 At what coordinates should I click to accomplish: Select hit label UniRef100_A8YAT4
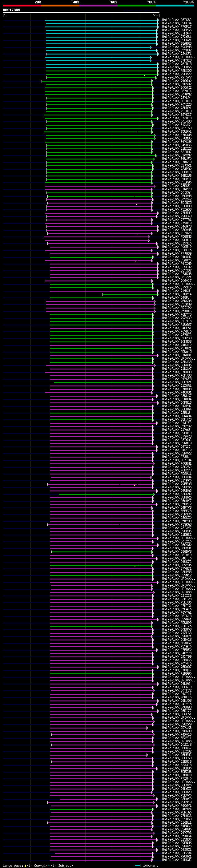pos(177,91)
